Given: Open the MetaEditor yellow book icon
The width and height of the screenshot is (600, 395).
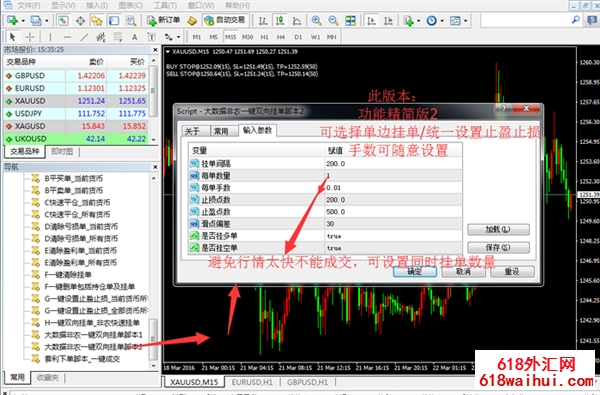Looking at the screenshot, I should coord(192,20).
